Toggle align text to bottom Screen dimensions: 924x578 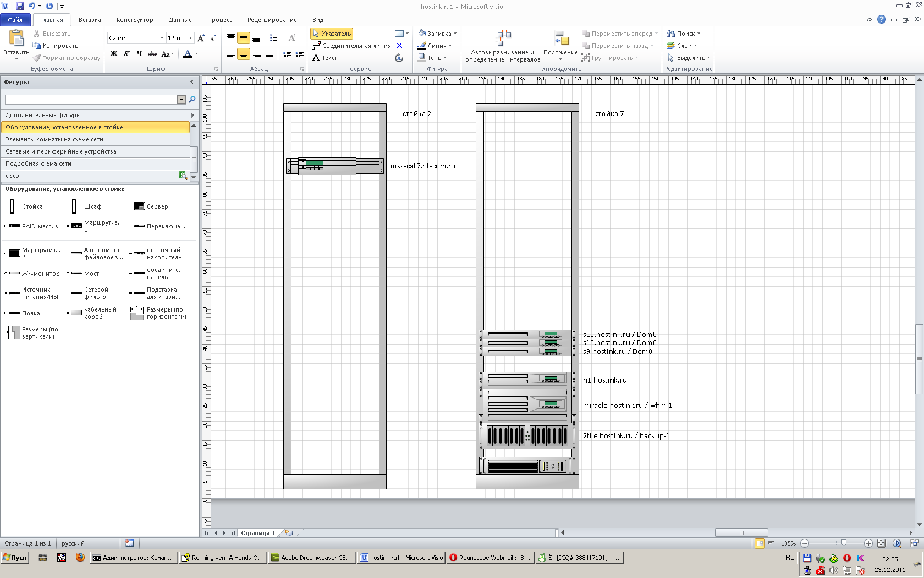tap(256, 38)
